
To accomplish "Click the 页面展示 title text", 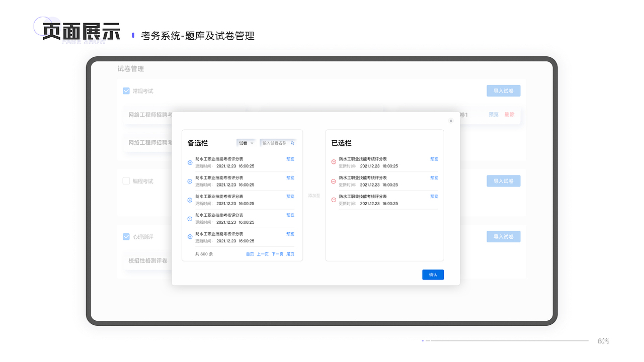I will click(x=82, y=32).
